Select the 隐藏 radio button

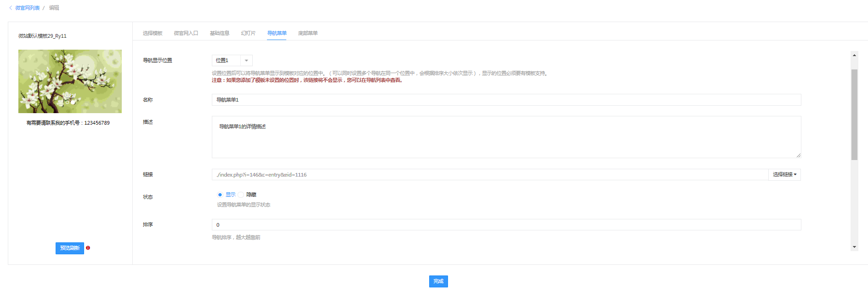(x=241, y=195)
